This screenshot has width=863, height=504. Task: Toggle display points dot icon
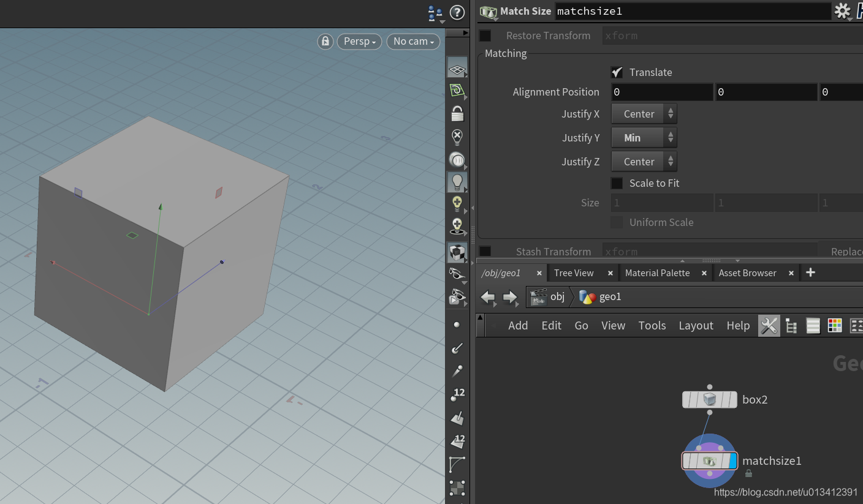click(457, 325)
